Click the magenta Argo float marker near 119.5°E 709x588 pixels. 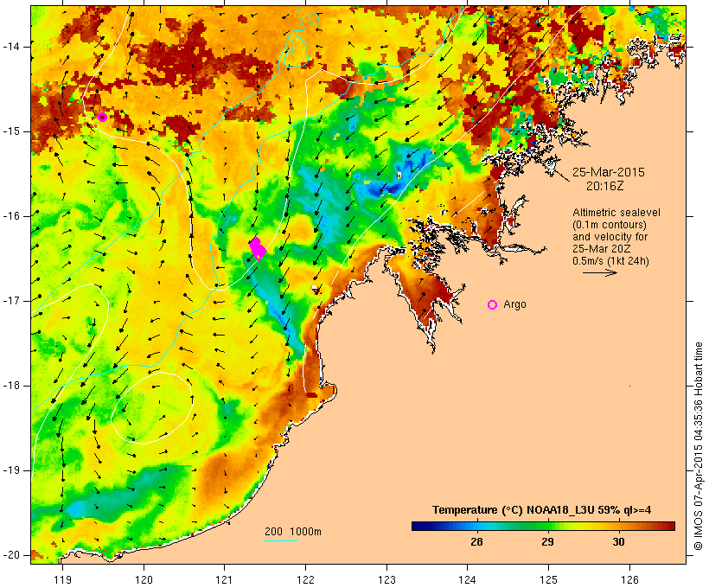(x=102, y=117)
